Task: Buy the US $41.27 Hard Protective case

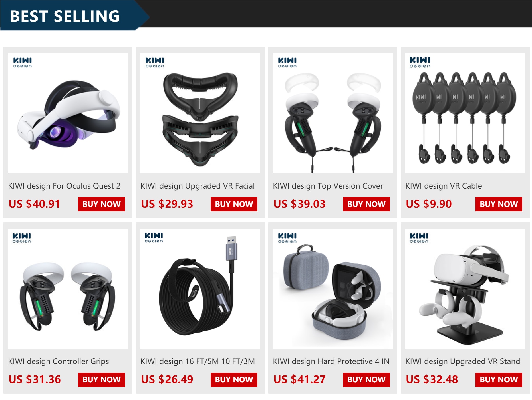Action: [x=366, y=380]
